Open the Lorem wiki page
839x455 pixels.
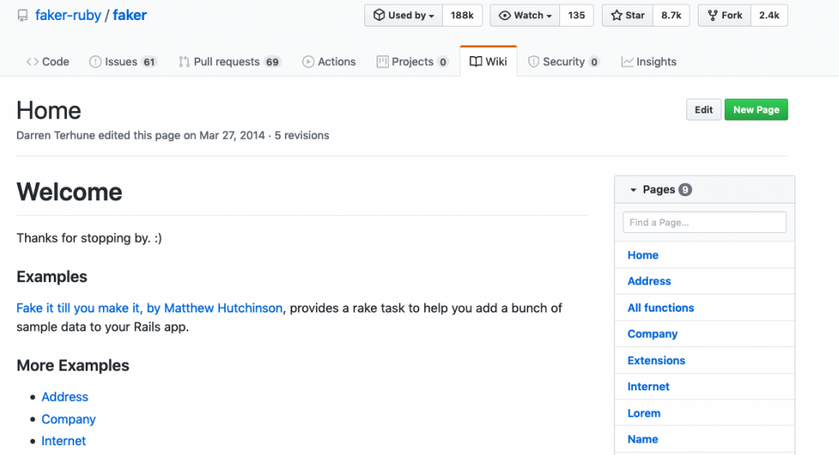[644, 413]
